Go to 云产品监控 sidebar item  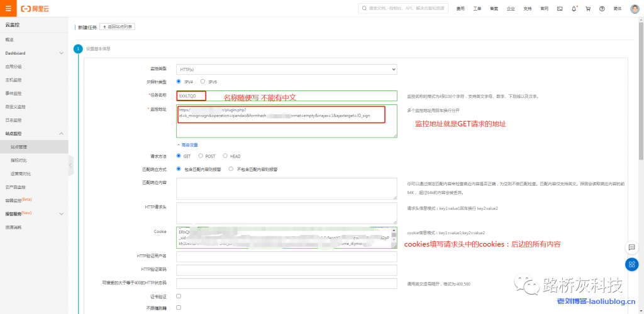16,187
